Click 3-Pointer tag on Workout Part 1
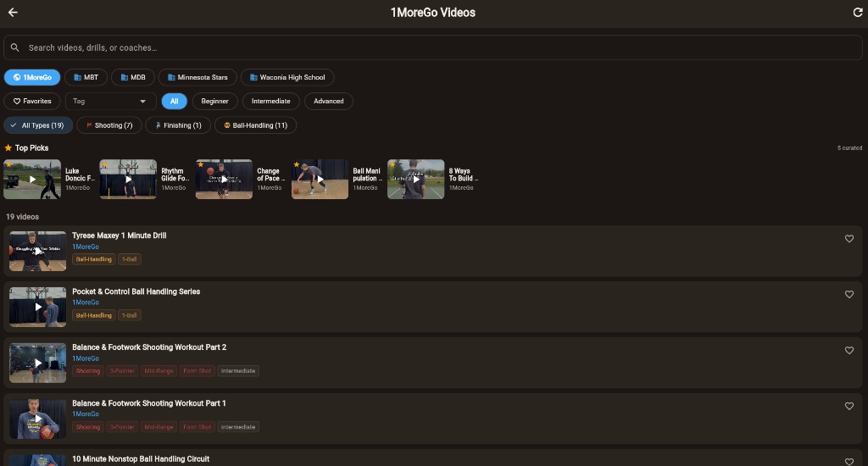868x466 pixels. (x=122, y=427)
